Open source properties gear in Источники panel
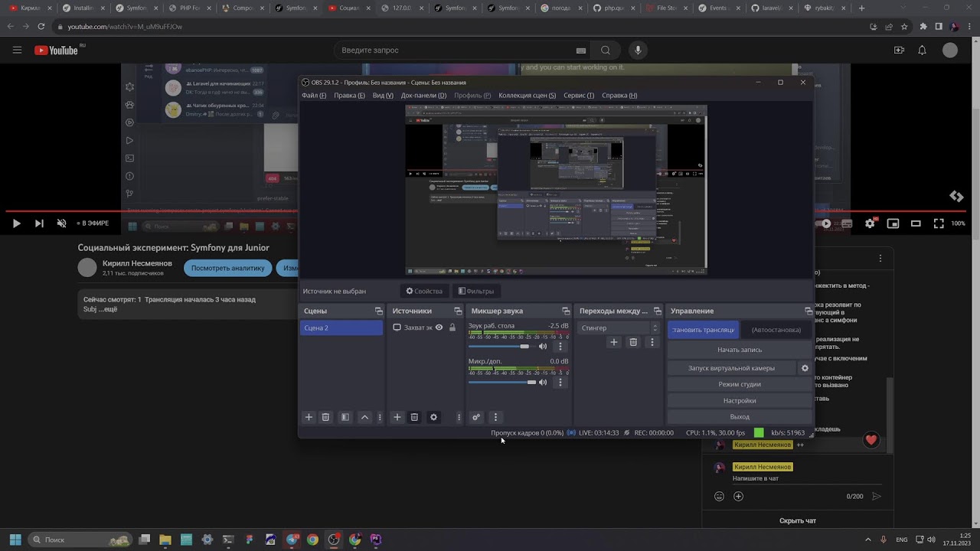The image size is (980, 551). (x=433, y=417)
